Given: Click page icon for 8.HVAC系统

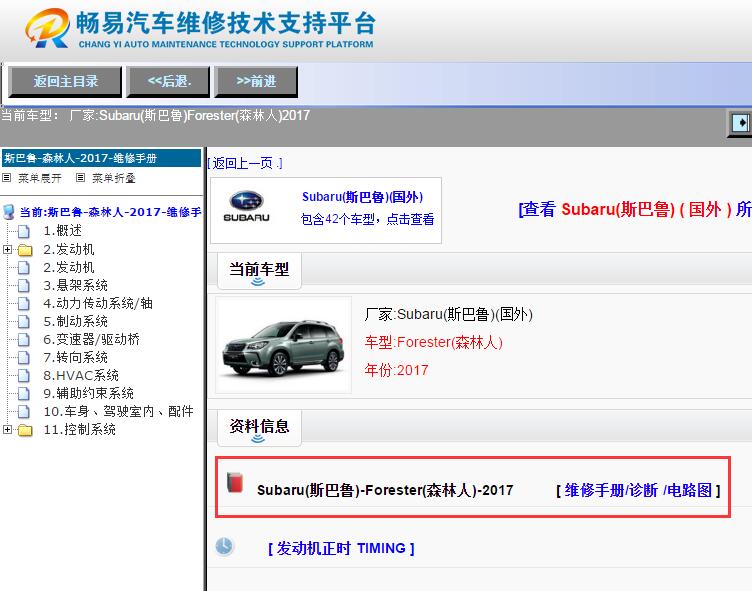Looking at the screenshot, I should coord(24,376).
